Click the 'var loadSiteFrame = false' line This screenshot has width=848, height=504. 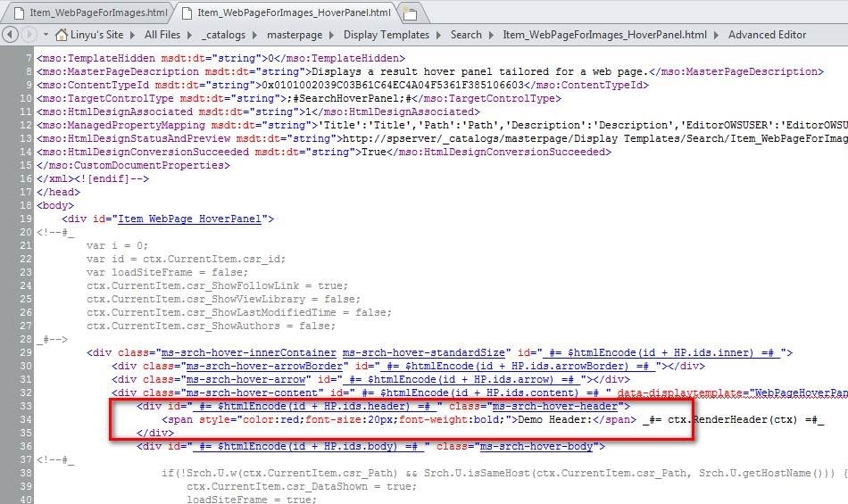[167, 272]
